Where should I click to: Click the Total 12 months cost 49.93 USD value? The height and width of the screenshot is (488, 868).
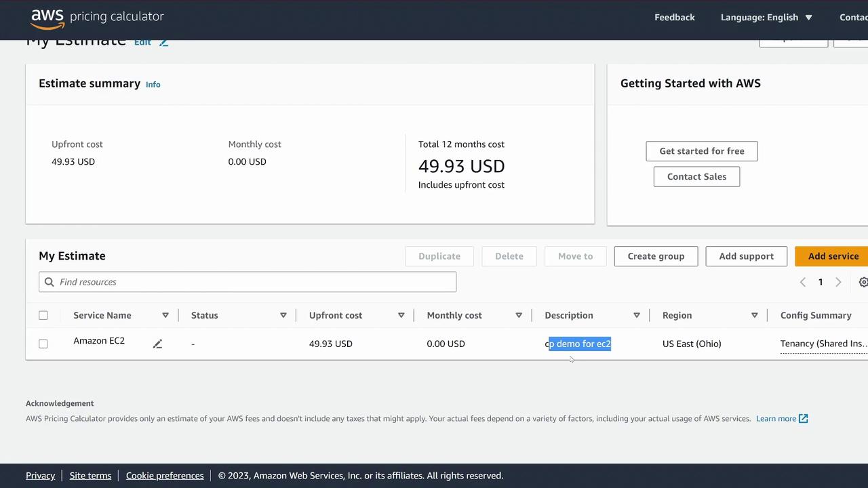(462, 166)
